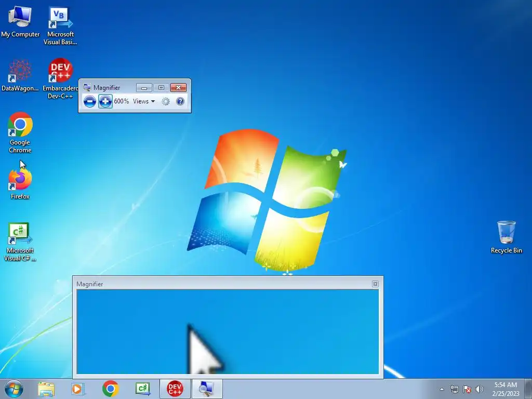Open Windows Media Player from taskbar
Image resolution: width=532 pixels, height=399 pixels.
coord(78,389)
